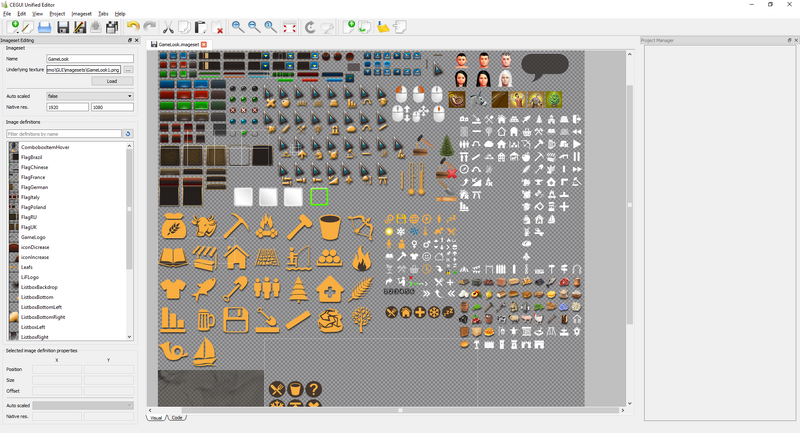800x433 pixels.
Task: Click the imageset Name field
Action: [90, 59]
